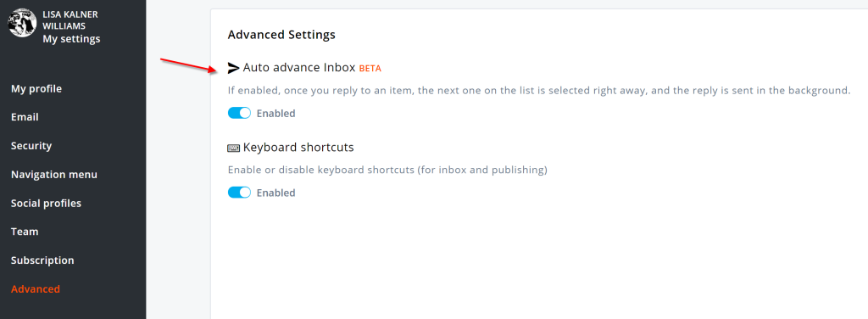Screen dimensions: 868x319
Task: Click the Auto advance Inbox heading
Action: click(299, 68)
